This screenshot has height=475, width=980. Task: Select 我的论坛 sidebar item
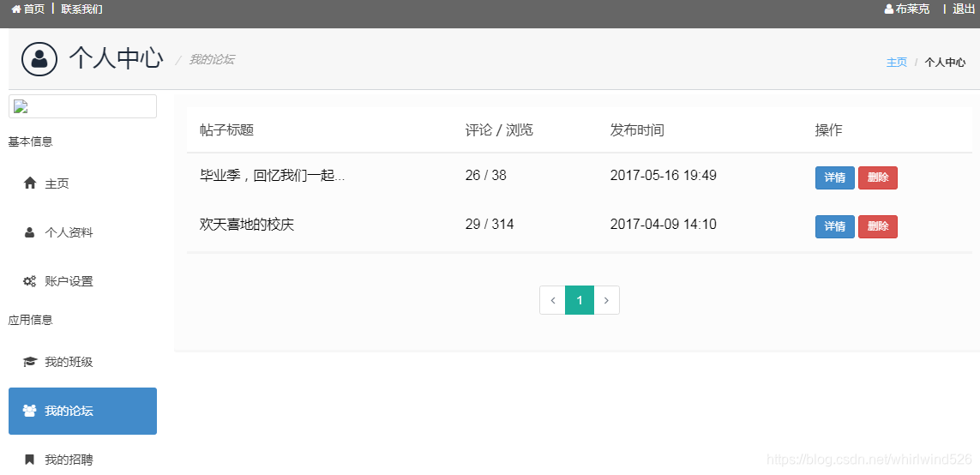(82, 411)
